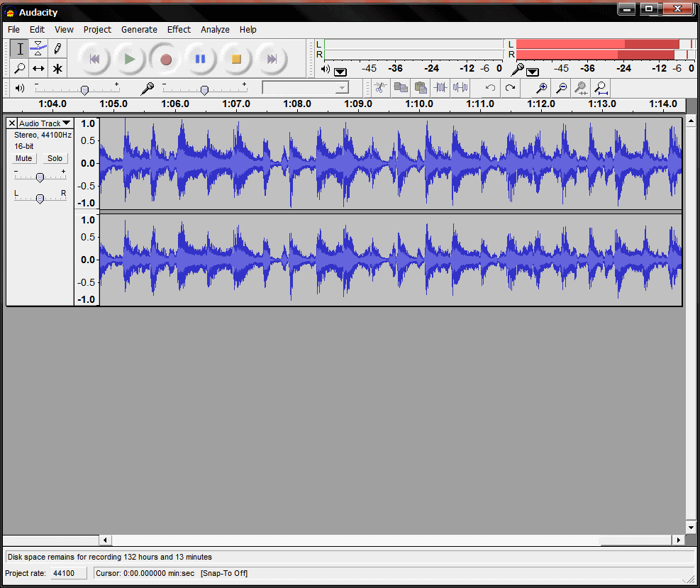Open the Effect menu
This screenshot has height=588, width=700.
pos(179,30)
